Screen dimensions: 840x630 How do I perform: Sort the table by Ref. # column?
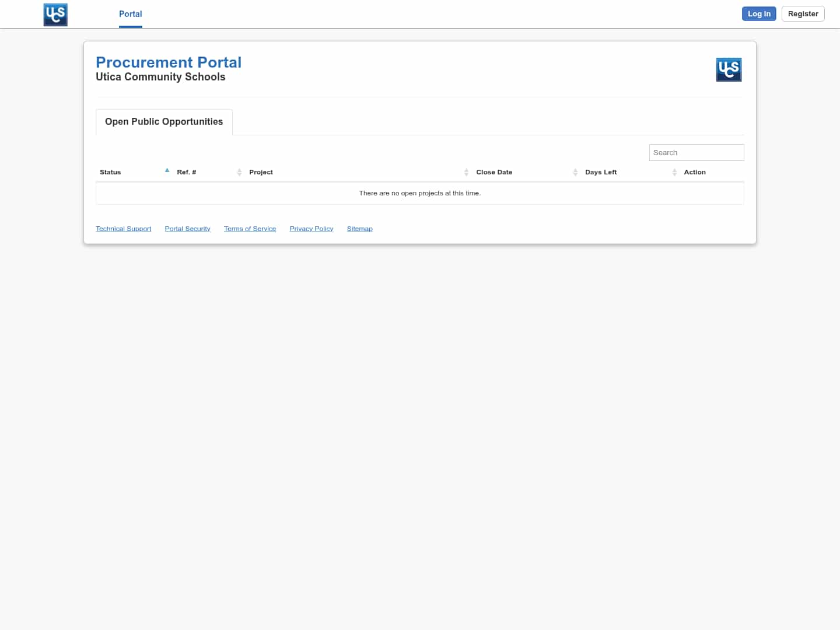(x=186, y=171)
